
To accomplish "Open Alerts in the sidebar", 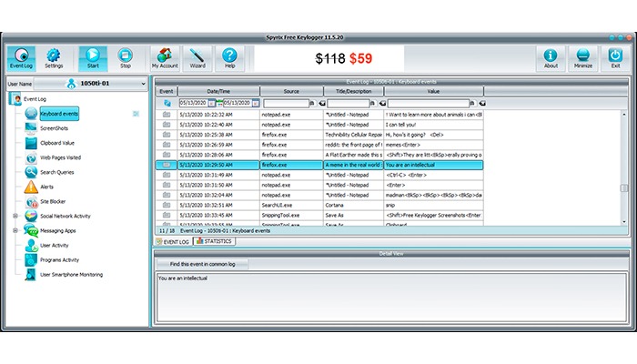I will 46,187.
